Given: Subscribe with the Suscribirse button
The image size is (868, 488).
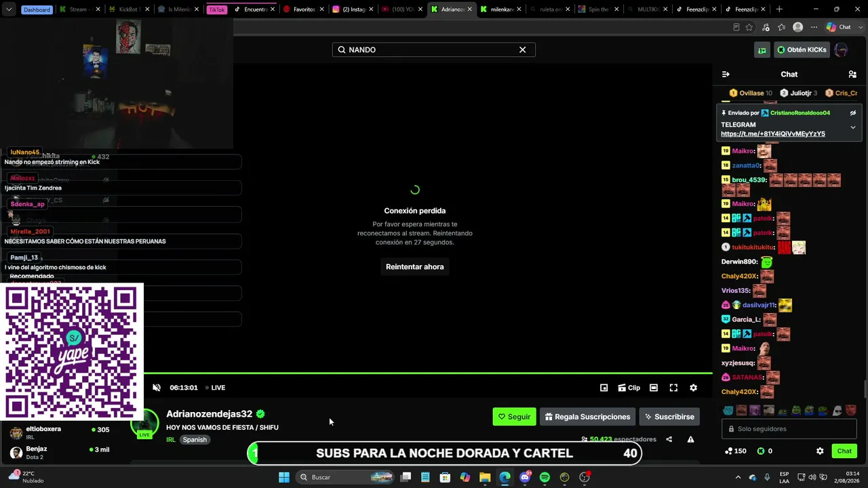Looking at the screenshot, I should [x=669, y=417].
